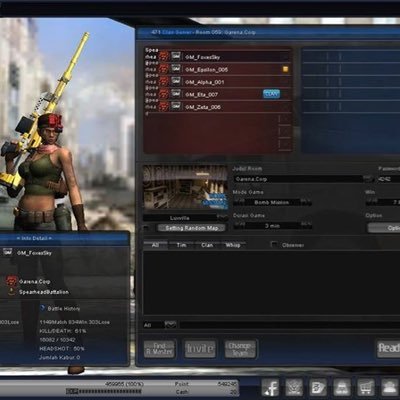400x400 pixels.
Task: Click red clan mark next to GM_Zeta_006
Action: 164,106
